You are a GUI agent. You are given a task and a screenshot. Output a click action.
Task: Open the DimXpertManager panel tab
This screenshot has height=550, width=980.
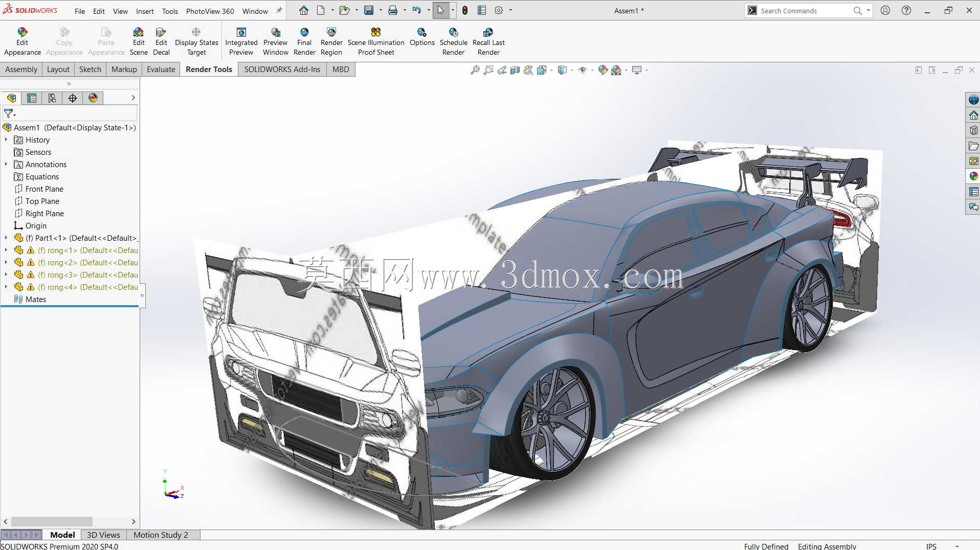pos(73,98)
